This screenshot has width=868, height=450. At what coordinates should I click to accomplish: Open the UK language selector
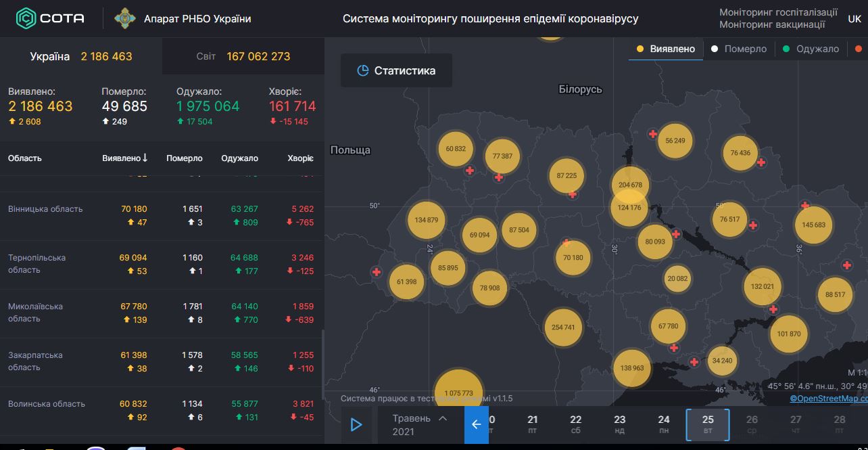click(x=854, y=19)
